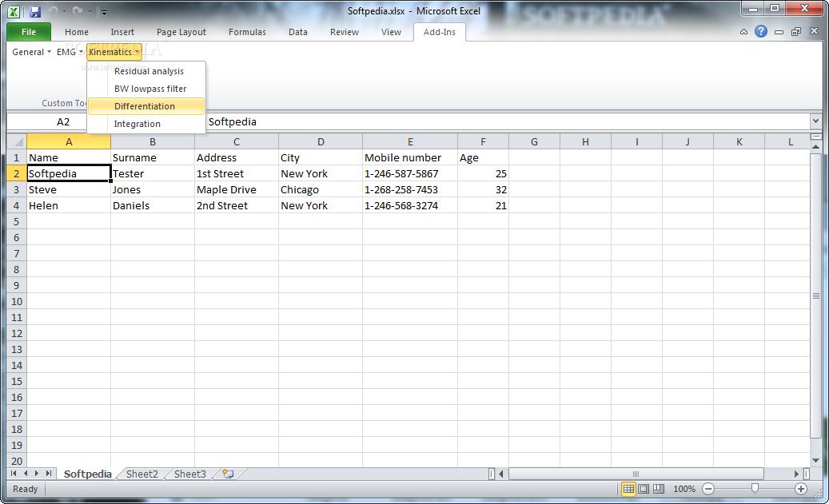Expand the formula bar with its arrow

(x=815, y=121)
